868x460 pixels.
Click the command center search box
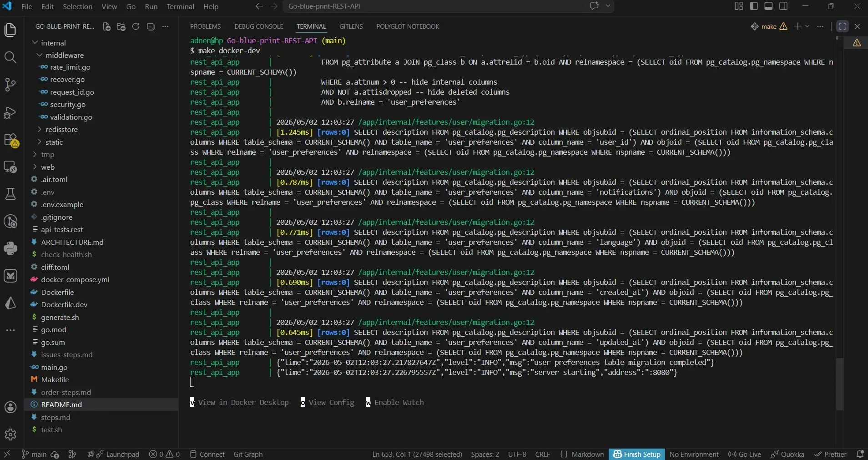(434, 6)
